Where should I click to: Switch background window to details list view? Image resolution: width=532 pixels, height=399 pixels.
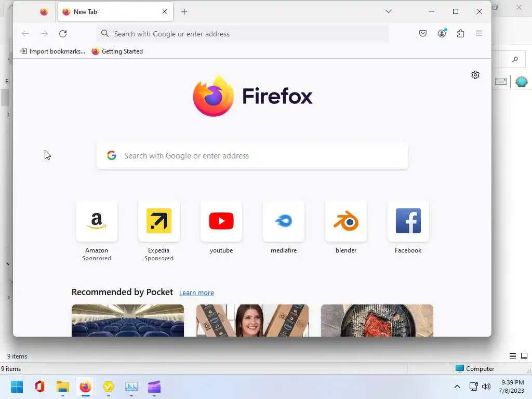513,355
